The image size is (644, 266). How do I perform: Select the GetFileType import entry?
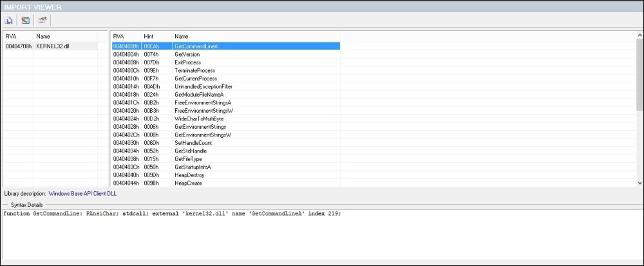coord(188,159)
